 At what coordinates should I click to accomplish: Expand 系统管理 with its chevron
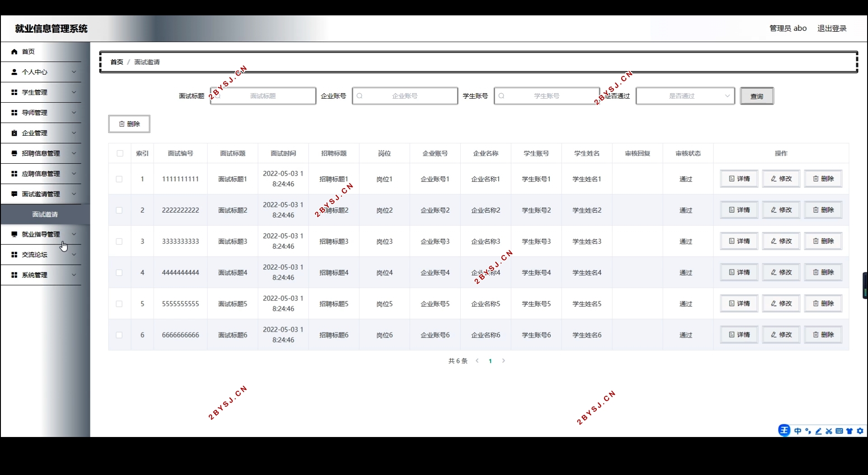74,275
